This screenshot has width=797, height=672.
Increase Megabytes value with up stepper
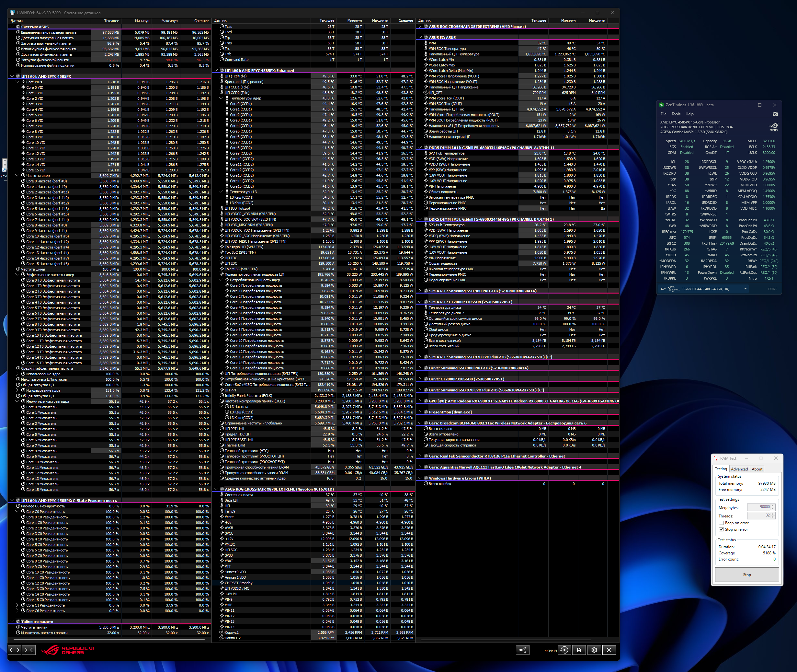772,505
